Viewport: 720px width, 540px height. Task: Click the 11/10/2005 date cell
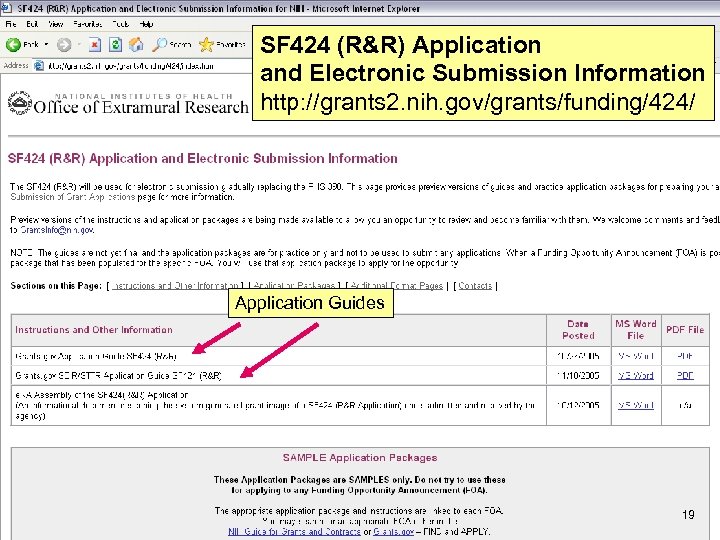tap(578, 376)
